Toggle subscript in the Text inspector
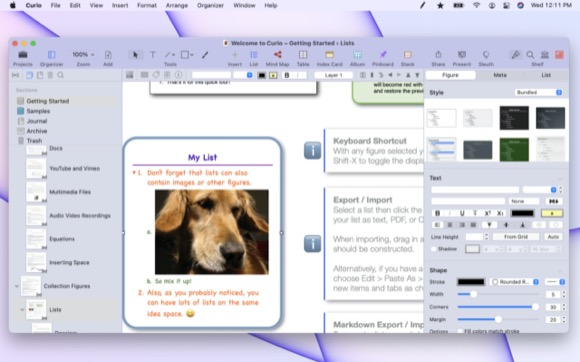Viewport: 580px width, 362px height. click(x=500, y=213)
